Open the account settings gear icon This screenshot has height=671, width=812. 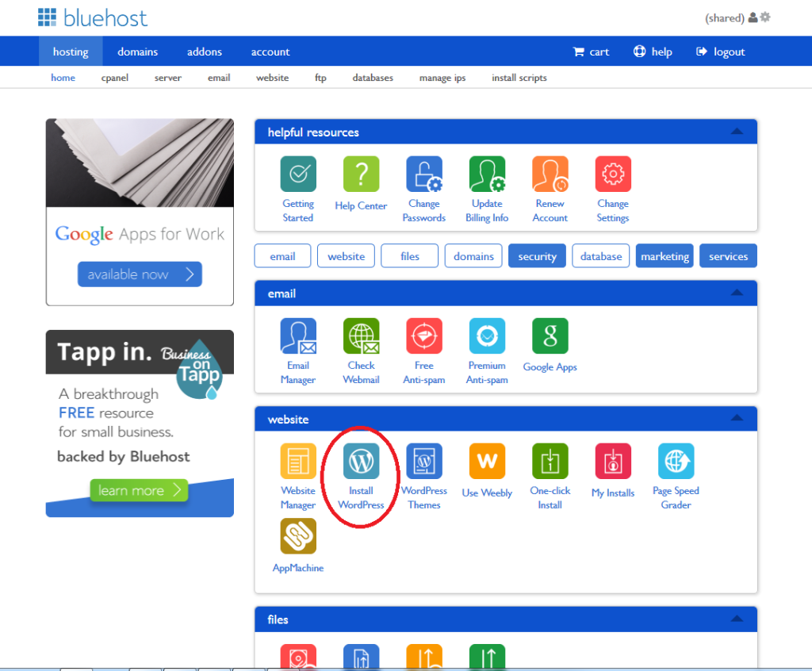click(765, 17)
